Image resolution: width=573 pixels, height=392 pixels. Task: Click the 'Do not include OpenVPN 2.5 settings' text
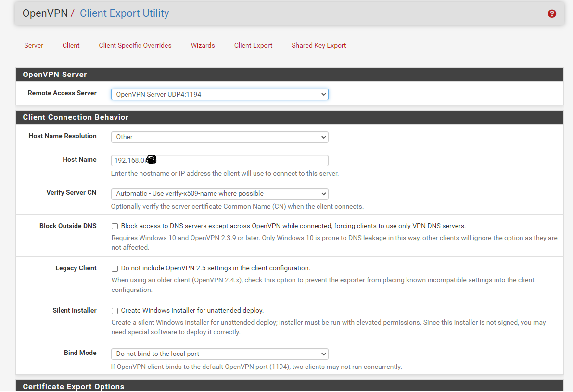[216, 268]
